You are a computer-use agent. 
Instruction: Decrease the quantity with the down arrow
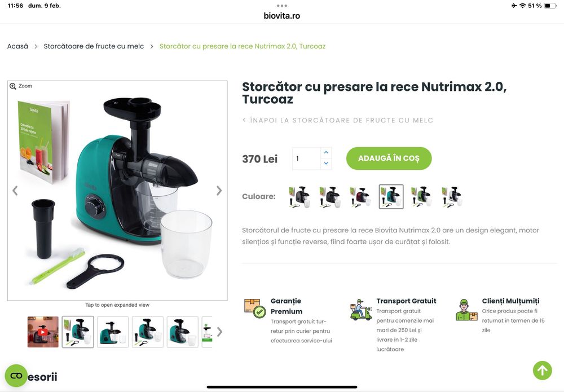pos(326,164)
